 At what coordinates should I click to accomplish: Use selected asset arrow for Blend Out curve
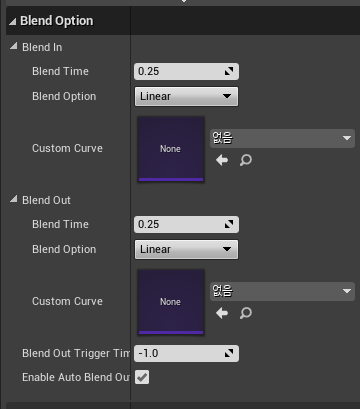click(x=222, y=313)
